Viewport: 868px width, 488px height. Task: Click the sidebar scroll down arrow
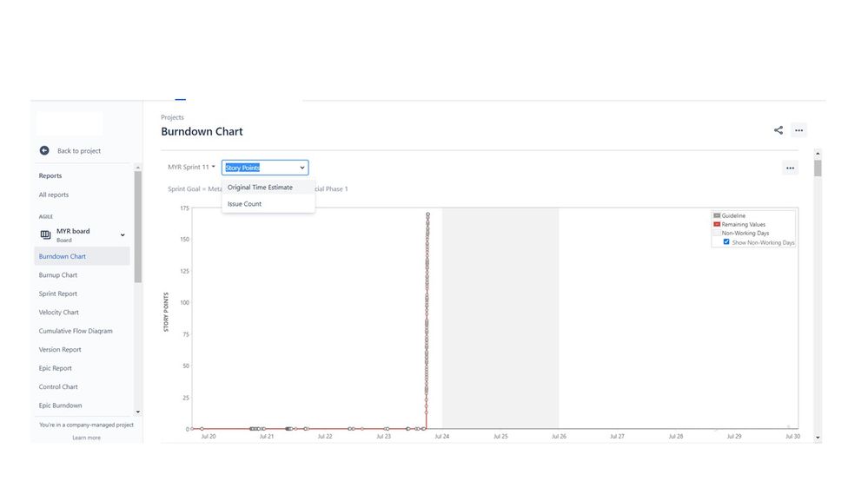click(x=138, y=412)
